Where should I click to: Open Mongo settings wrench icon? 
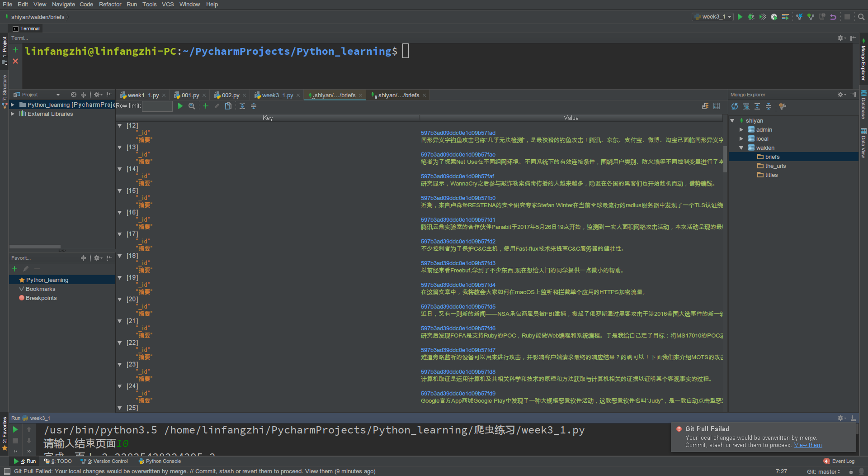pos(783,106)
